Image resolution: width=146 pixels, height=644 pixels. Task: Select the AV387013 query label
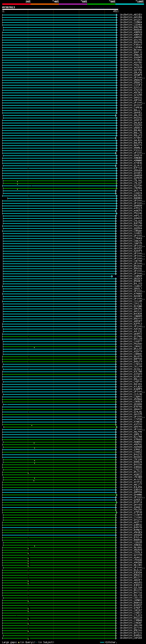click(x=8, y=7)
